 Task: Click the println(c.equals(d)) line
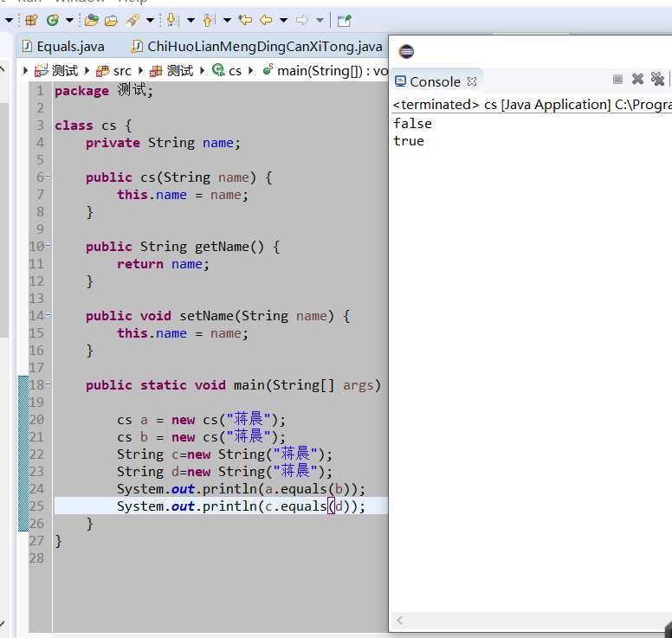click(x=242, y=506)
